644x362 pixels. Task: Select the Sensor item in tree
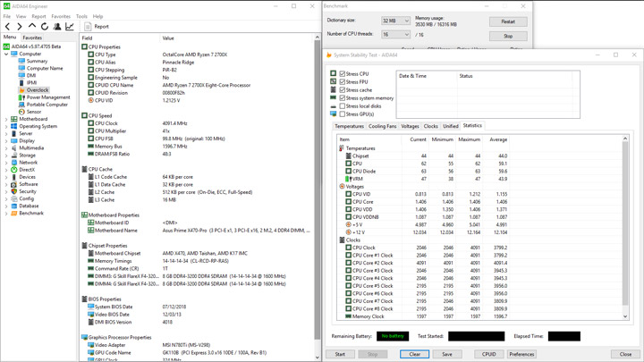pos(34,112)
